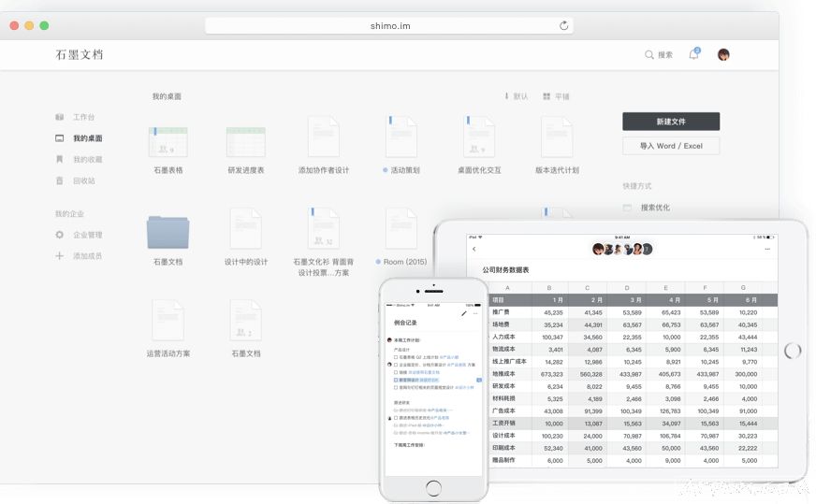This screenshot has height=504, width=816.
Task: Open the shared 石墨文档 document in the bottom row
Action: [x=245, y=329]
